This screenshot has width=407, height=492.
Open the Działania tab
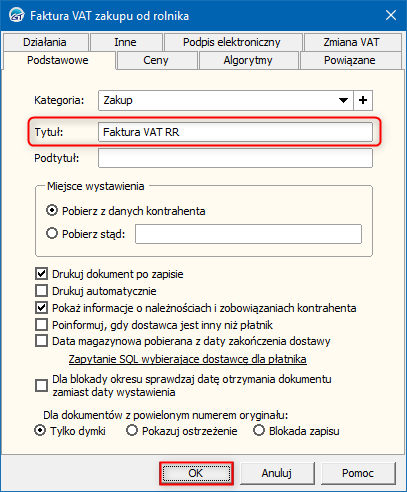[x=45, y=42]
